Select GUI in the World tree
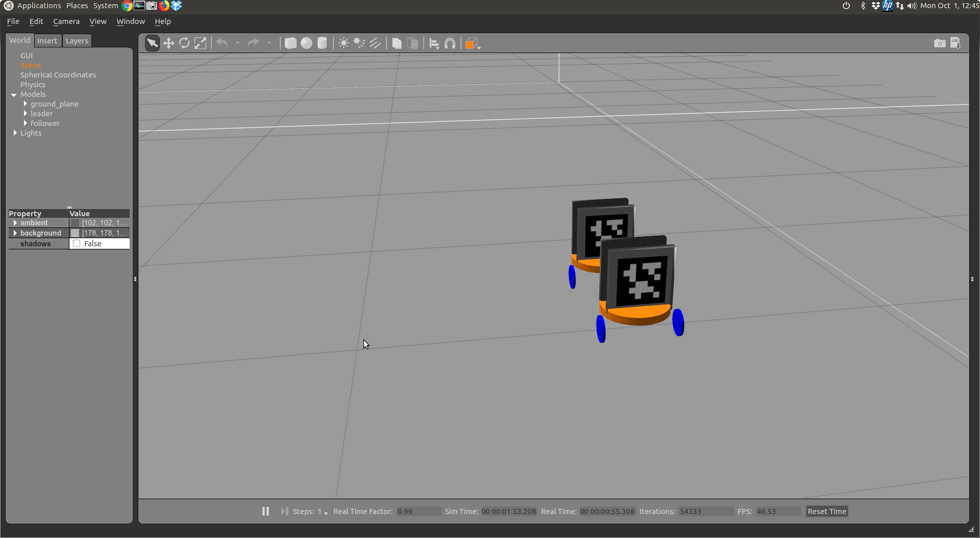 pos(27,56)
